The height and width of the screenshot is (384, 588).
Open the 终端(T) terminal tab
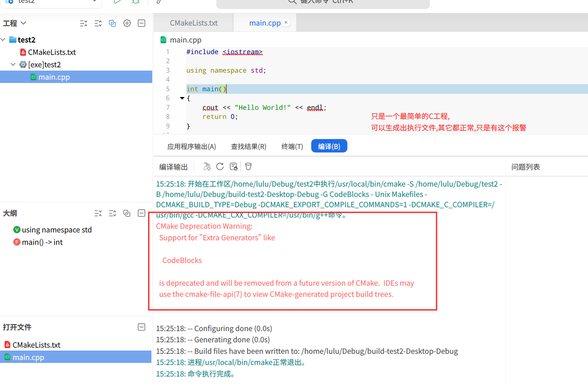coord(292,147)
